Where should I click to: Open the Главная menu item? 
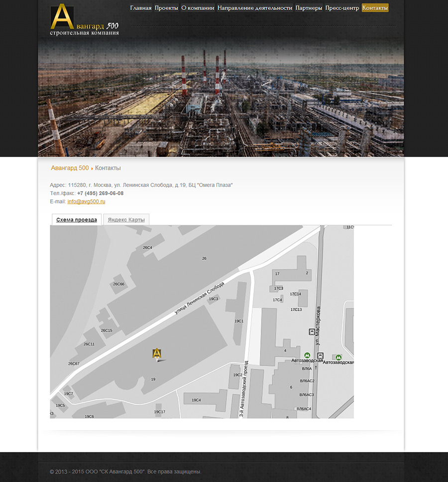point(140,8)
